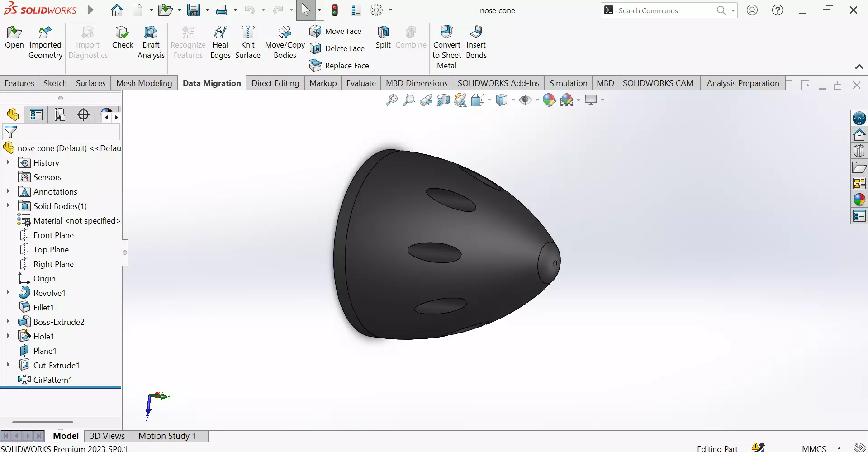
Task: Choose the Move/Copy Bodies tool
Action: pyautogui.click(x=285, y=43)
